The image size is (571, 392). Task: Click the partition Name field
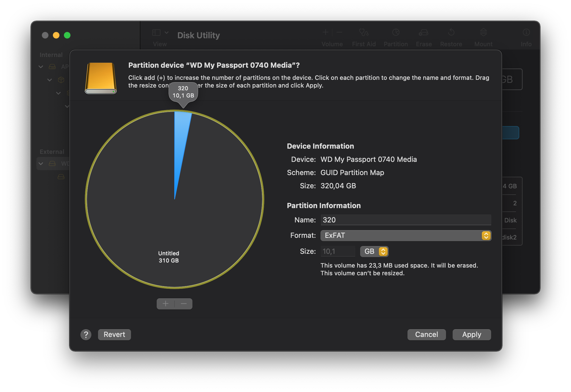point(406,220)
